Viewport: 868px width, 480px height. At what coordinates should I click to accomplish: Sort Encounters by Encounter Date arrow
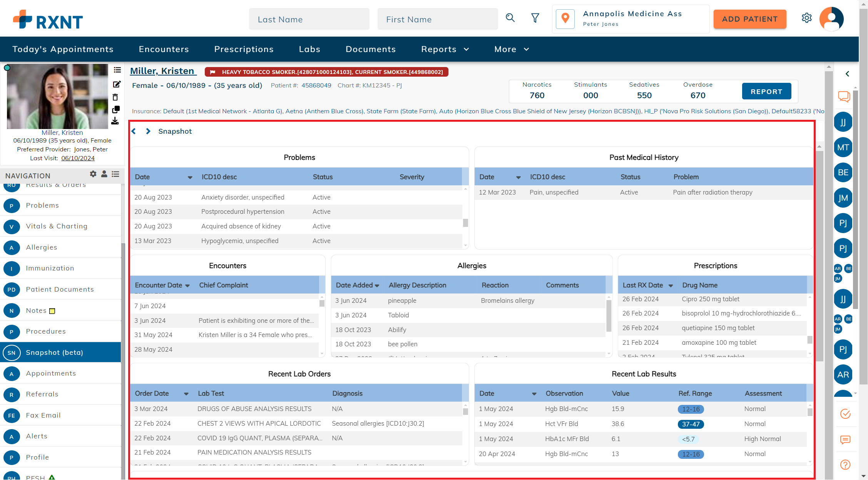coord(187,285)
